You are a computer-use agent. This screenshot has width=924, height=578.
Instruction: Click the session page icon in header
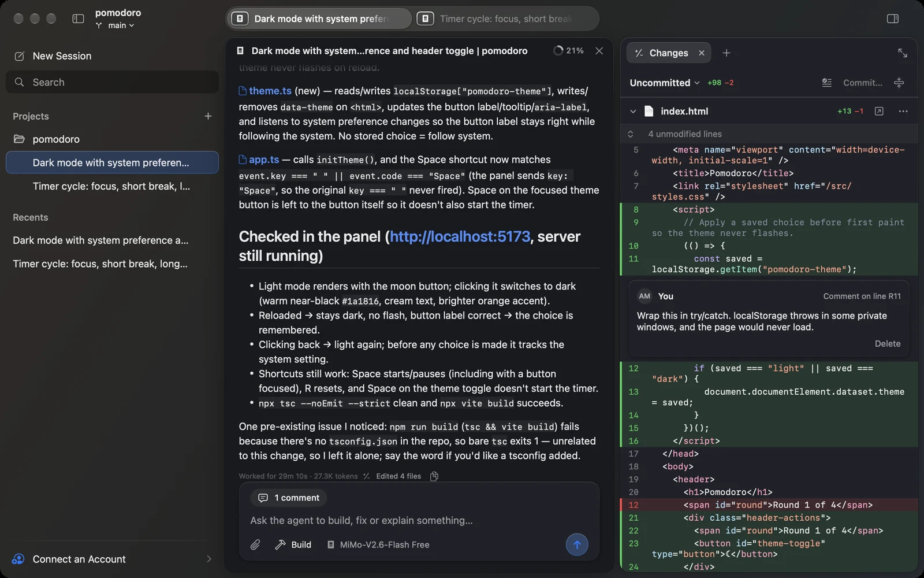(x=240, y=51)
